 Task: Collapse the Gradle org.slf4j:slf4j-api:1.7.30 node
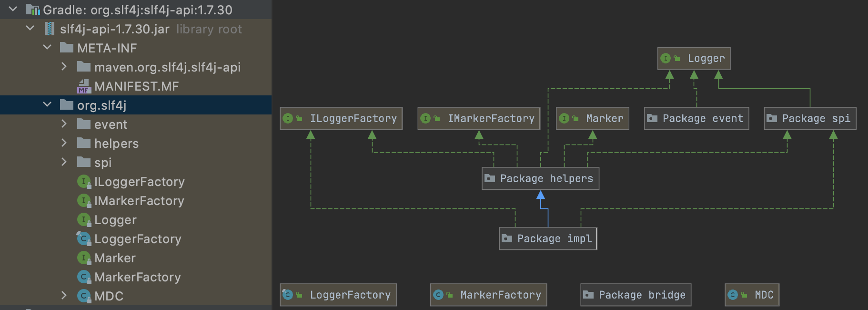[13, 9]
